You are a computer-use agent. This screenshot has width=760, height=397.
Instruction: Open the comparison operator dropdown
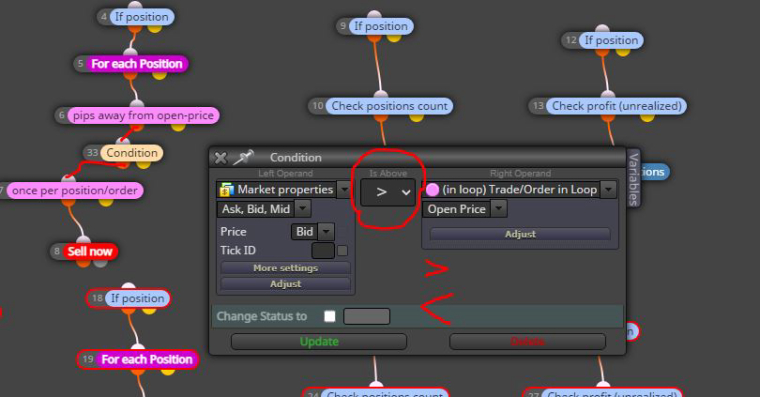[x=388, y=192]
